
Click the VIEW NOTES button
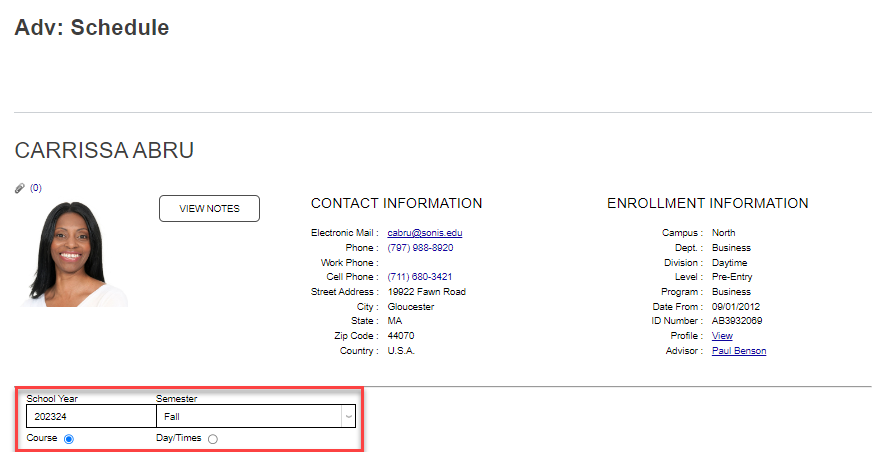(x=209, y=208)
